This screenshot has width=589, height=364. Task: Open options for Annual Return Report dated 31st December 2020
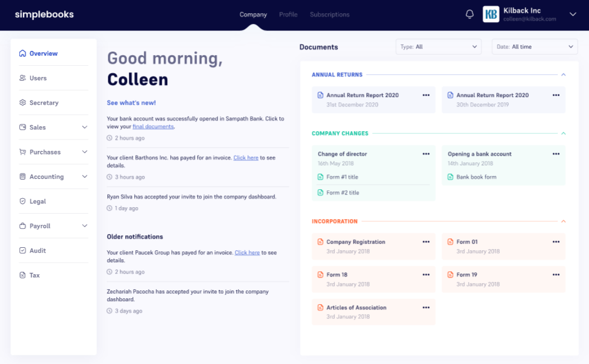426,95
